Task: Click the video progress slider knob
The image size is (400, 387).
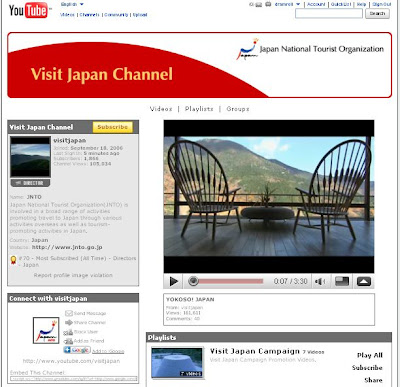Action: coord(193,281)
